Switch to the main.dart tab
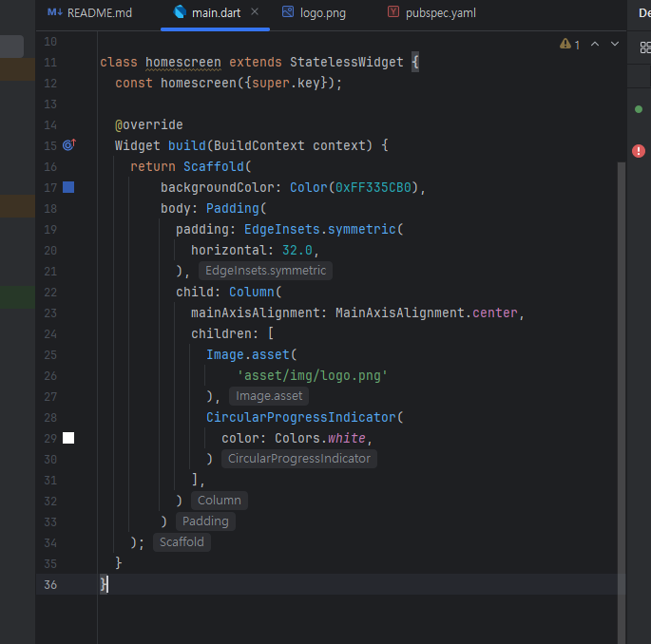651x644 pixels. 216,13
